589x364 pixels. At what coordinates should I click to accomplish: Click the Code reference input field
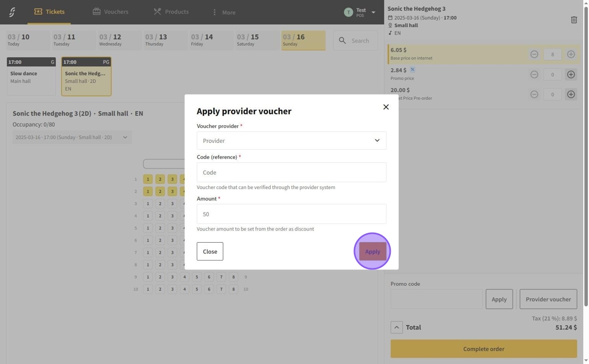[291, 172]
